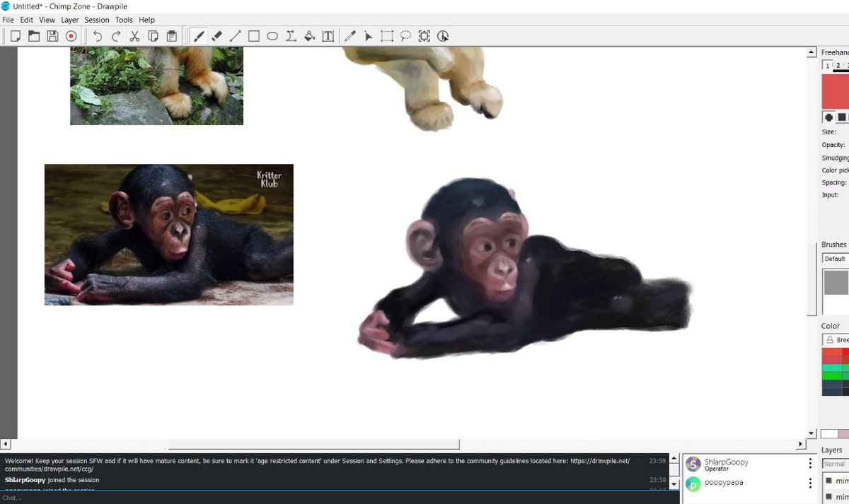Open the Session menu
Viewport: 849px width, 504px height.
pyautogui.click(x=97, y=20)
